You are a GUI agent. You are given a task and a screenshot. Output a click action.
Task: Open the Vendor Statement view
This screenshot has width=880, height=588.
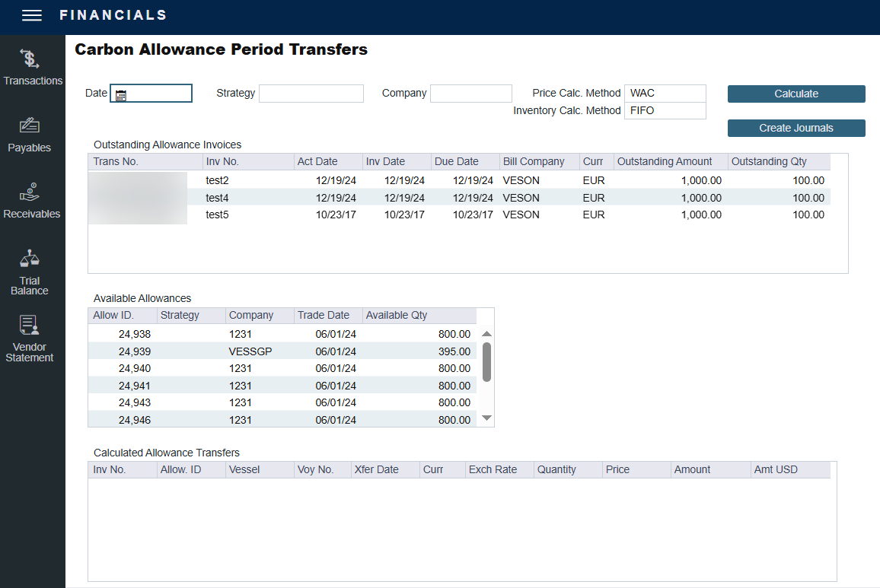(29, 338)
